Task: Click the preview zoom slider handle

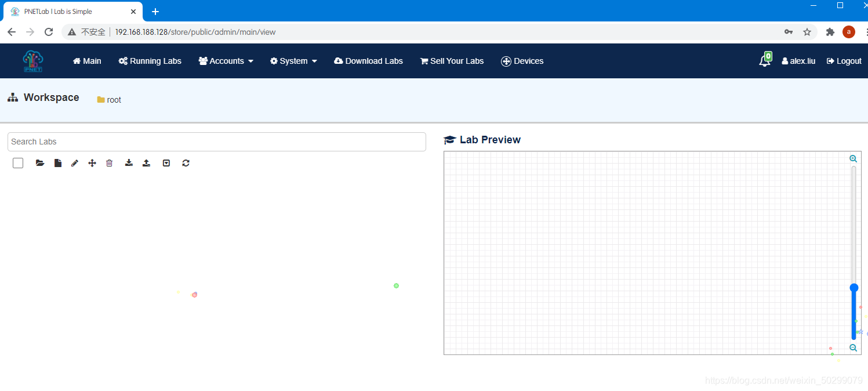Action: (854, 287)
